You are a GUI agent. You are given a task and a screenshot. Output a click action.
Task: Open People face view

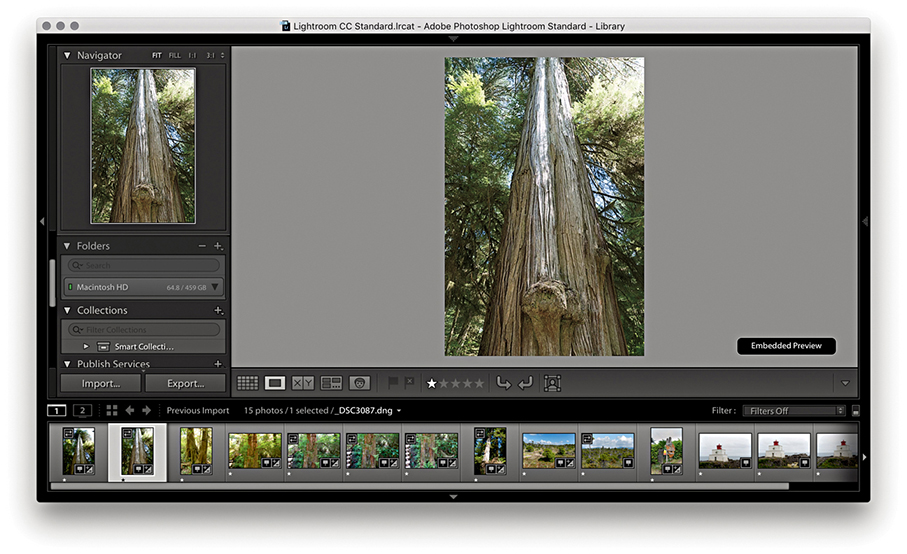coord(360,383)
